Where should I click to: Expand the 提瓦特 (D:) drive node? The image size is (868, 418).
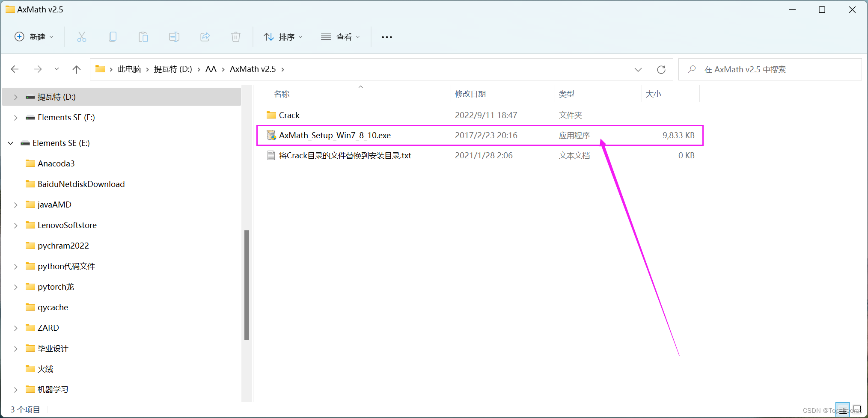(15, 97)
